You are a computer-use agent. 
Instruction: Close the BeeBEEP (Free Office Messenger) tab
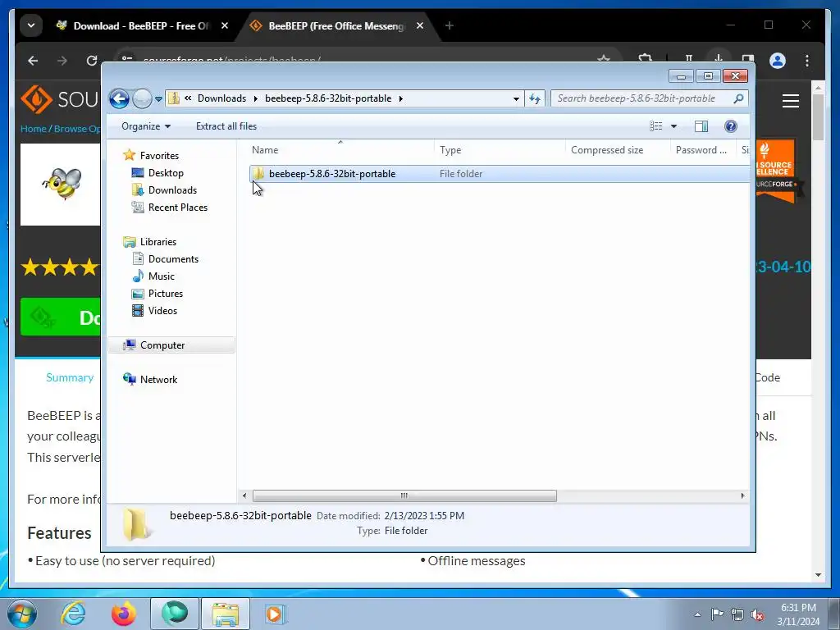[420, 25]
